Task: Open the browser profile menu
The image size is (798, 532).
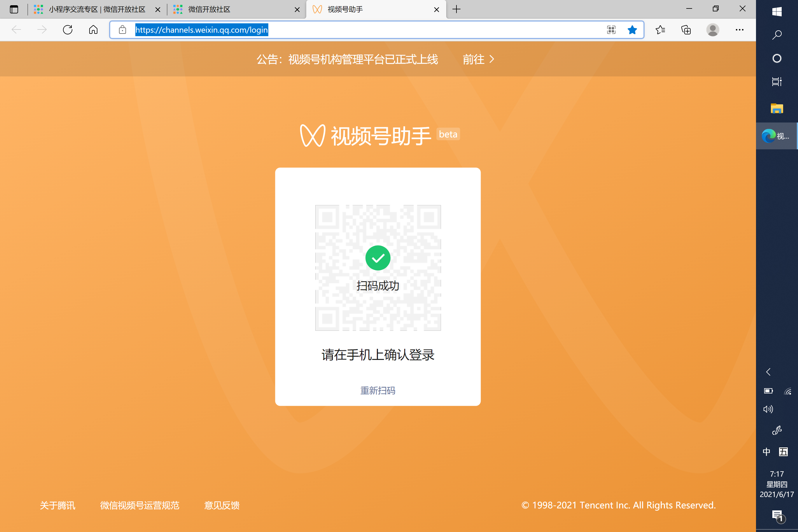Action: (713, 30)
